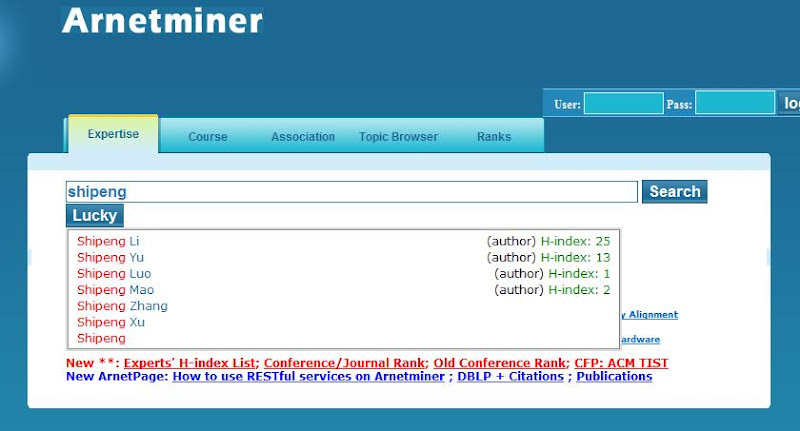Select the plain Shipeng suggestion
The width and height of the screenshot is (800, 431).
click(x=344, y=339)
